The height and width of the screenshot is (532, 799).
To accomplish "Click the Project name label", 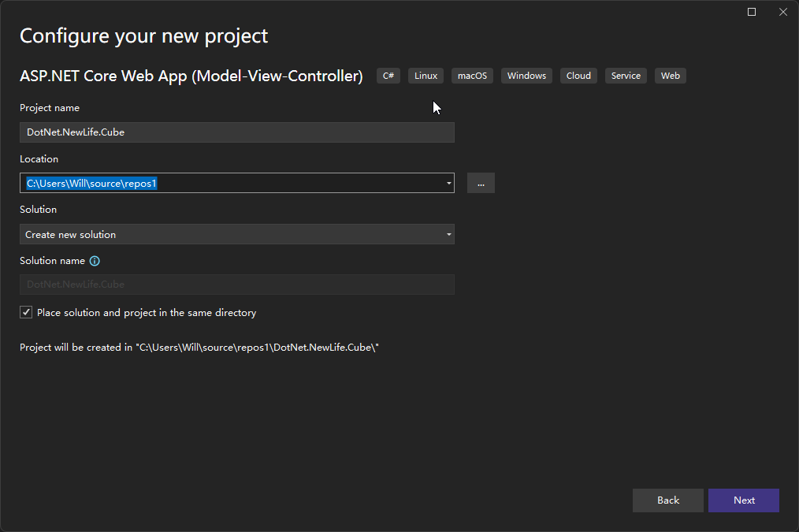I will point(50,108).
